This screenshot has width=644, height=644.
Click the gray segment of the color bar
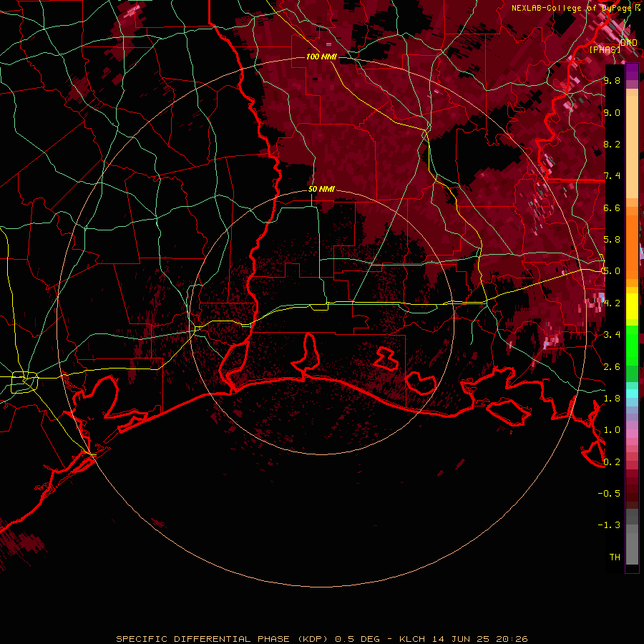click(632, 537)
